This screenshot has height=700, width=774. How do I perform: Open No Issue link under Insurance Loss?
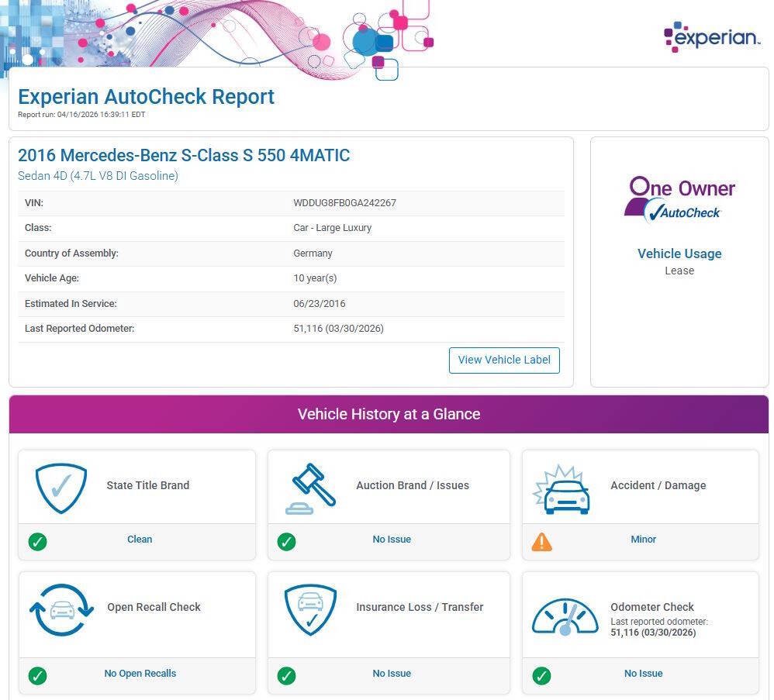(392, 674)
